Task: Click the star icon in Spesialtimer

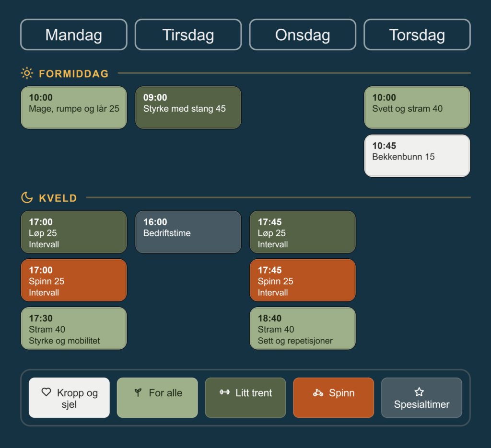Action: (419, 391)
